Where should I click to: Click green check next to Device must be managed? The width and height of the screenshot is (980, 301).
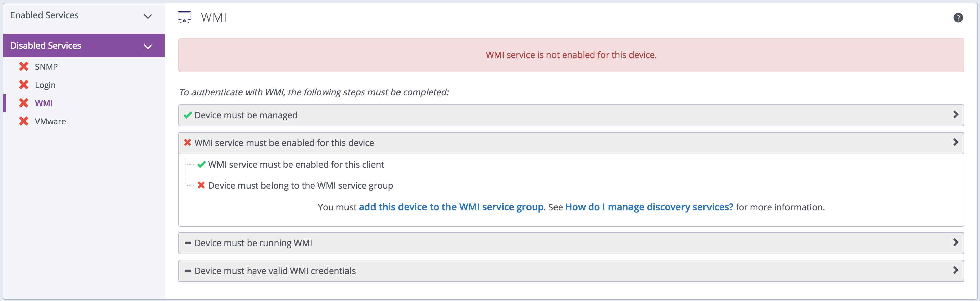(x=187, y=115)
